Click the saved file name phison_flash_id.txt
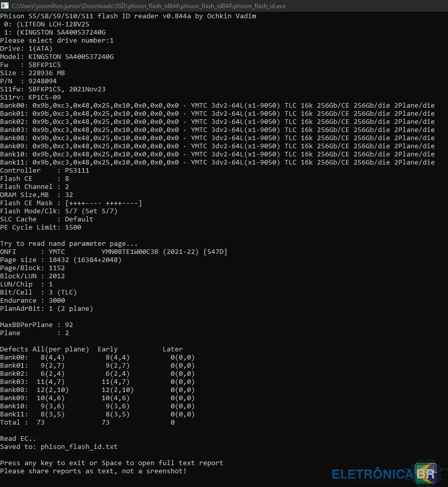This screenshot has width=448, height=487. click(79, 447)
